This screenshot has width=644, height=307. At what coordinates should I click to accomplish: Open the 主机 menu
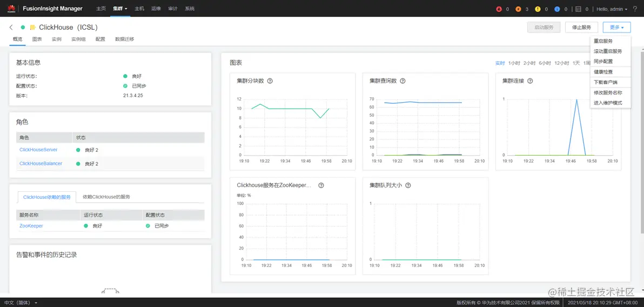point(139,9)
